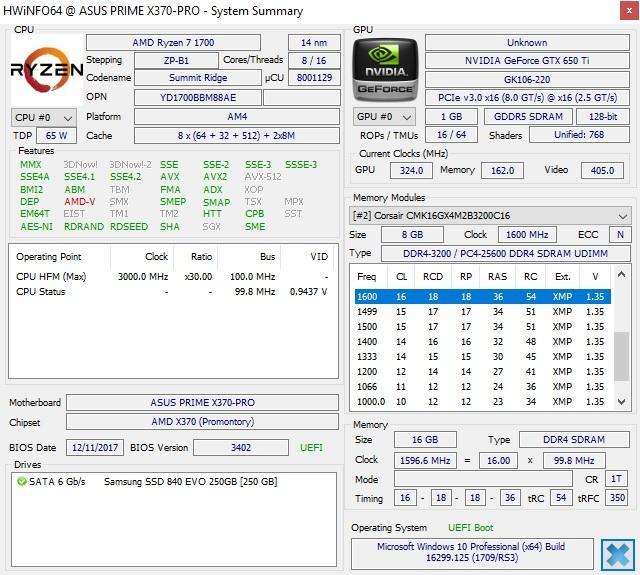This screenshot has width=640, height=575.
Task: Click the GDDR5 SDRAM memory type field
Action: 529,117
